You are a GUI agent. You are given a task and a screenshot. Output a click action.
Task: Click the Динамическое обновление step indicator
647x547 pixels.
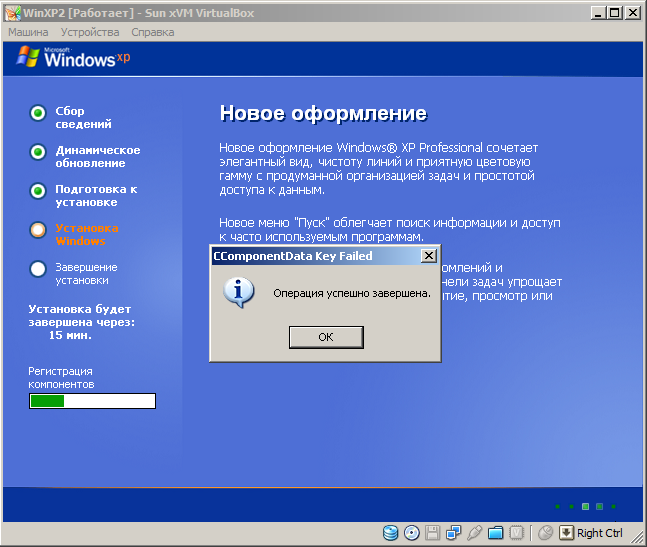click(x=38, y=152)
